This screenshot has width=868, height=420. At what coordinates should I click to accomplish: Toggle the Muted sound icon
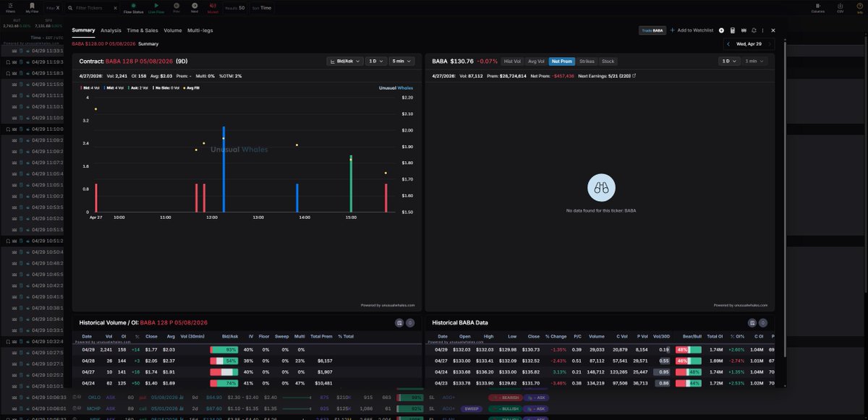point(213,7)
